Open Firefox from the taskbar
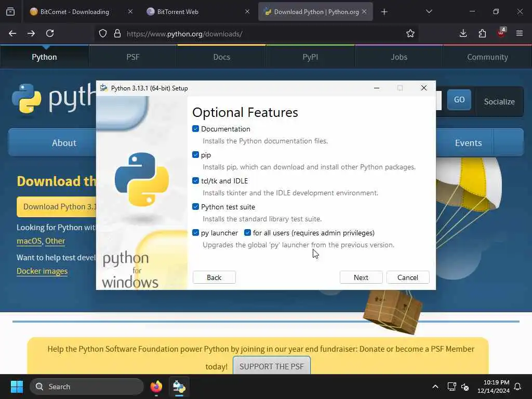 coord(156,387)
